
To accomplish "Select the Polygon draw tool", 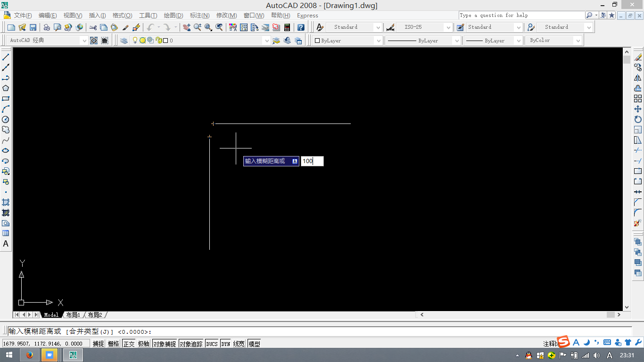I will [x=6, y=88].
